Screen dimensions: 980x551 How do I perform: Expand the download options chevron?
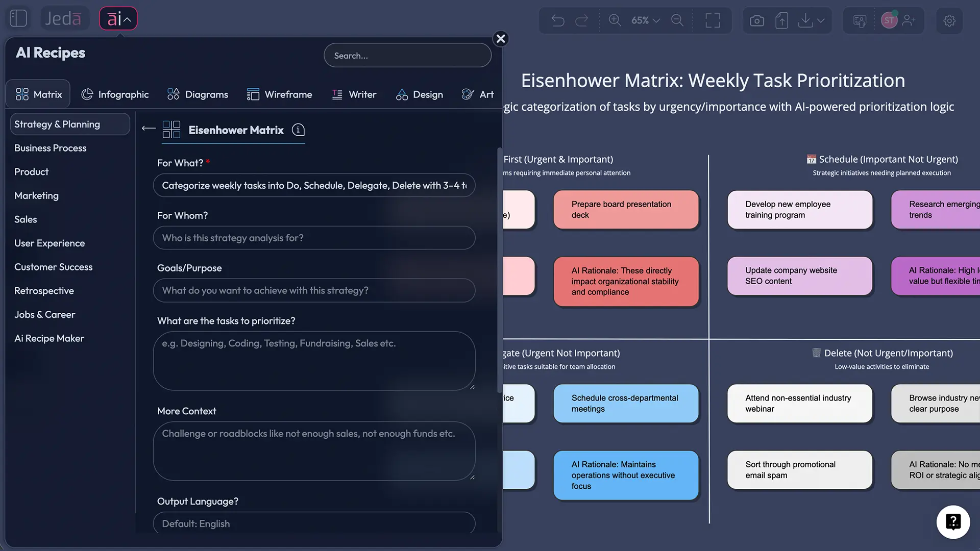(821, 20)
